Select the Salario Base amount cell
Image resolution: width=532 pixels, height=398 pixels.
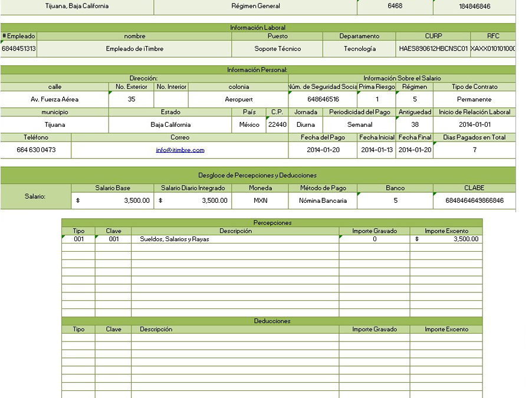click(112, 200)
